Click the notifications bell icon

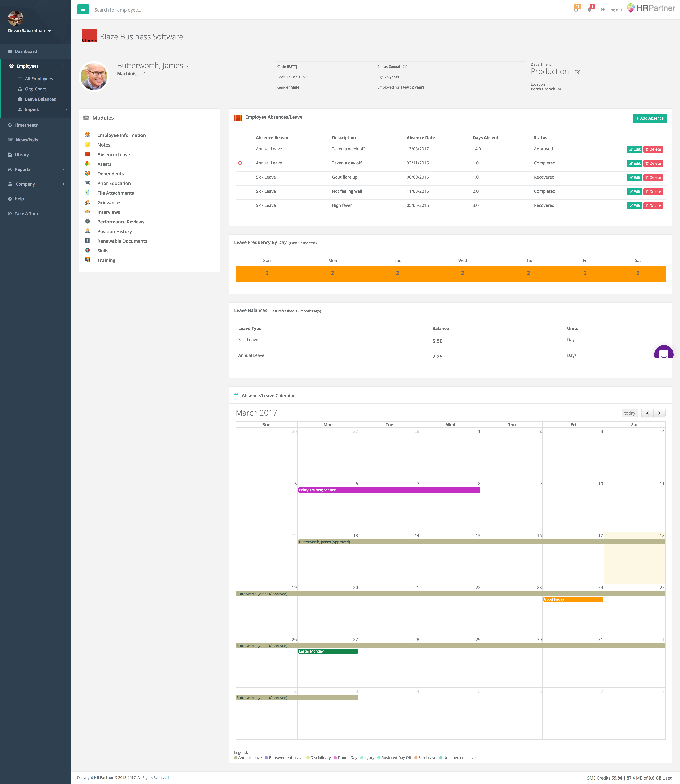coord(589,9)
